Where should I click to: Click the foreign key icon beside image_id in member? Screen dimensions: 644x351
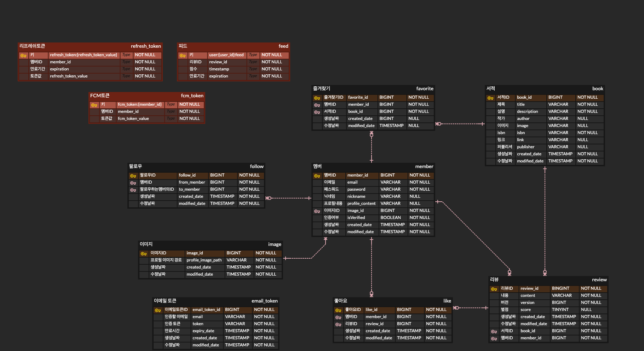(317, 211)
